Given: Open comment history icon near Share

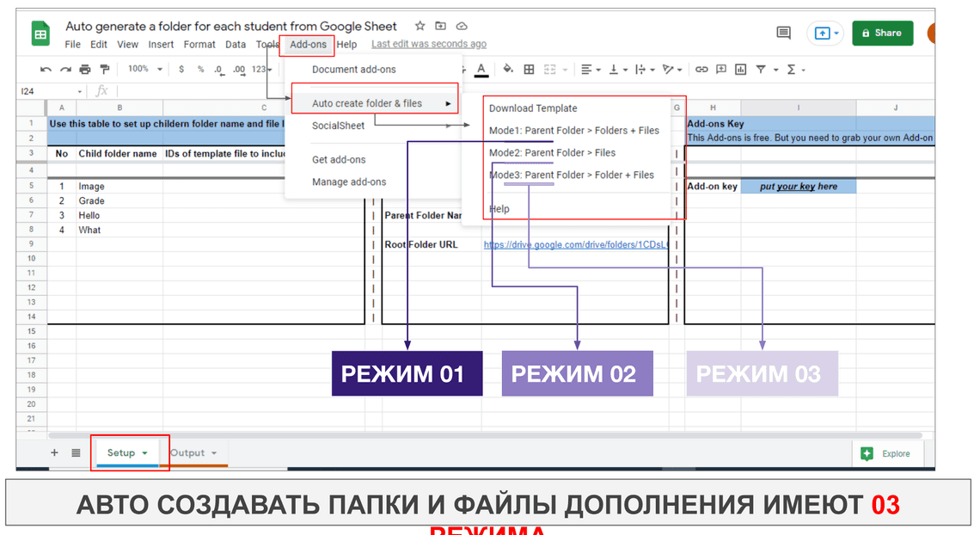Looking at the screenshot, I should (x=783, y=33).
